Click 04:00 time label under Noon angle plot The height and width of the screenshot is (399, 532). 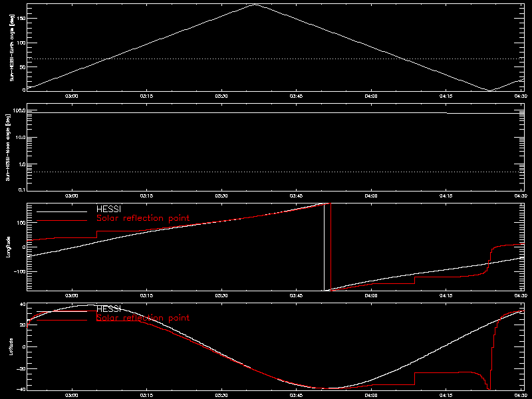[371, 196]
